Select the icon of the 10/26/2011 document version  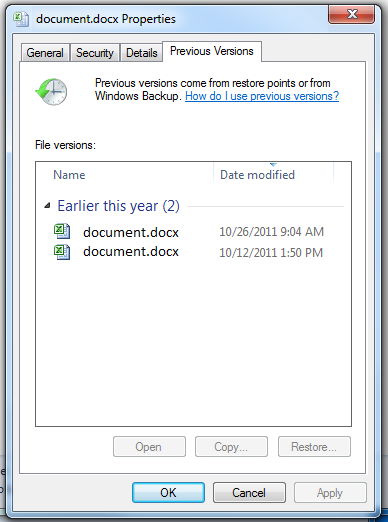pos(62,231)
